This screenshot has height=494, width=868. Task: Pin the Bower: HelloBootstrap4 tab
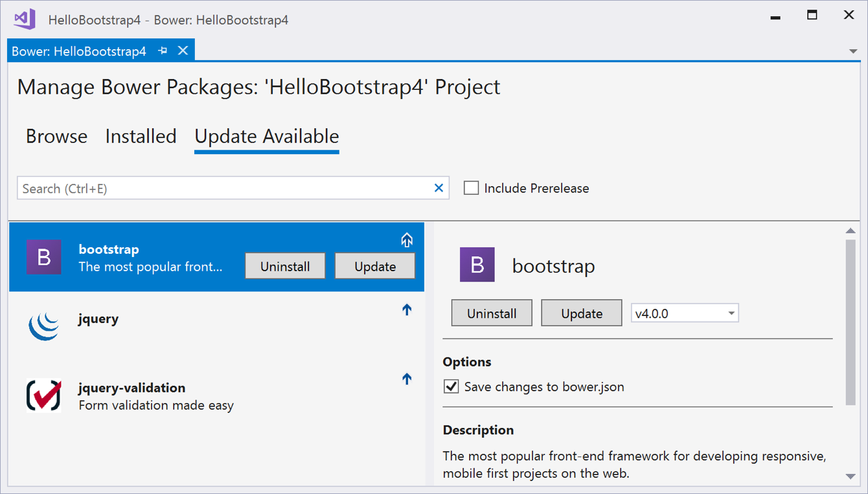click(x=163, y=51)
